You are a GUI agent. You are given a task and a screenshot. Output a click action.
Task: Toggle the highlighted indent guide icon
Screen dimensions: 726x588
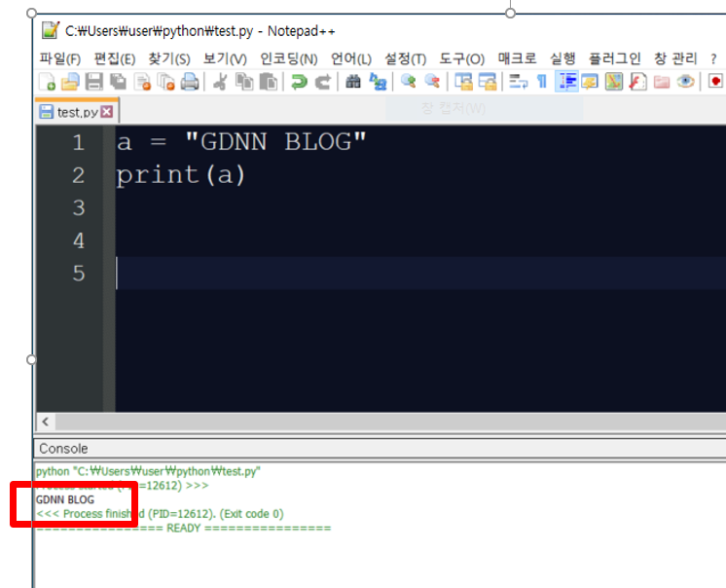(x=566, y=82)
